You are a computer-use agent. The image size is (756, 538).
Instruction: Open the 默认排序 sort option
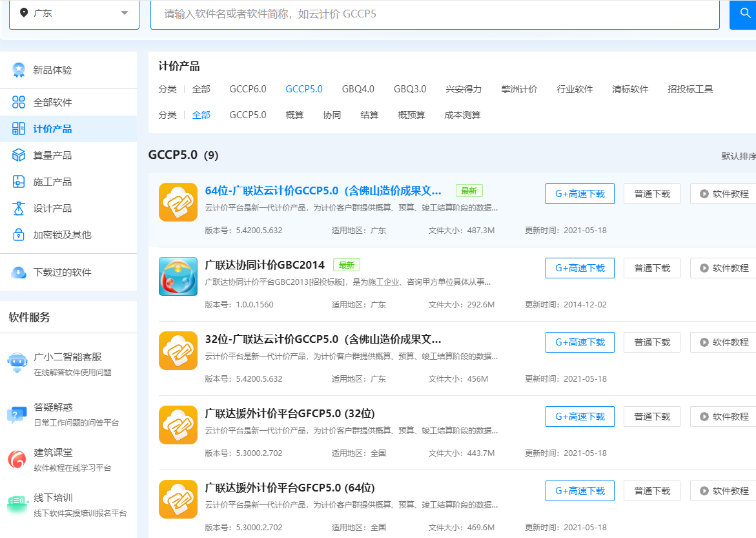(x=738, y=156)
